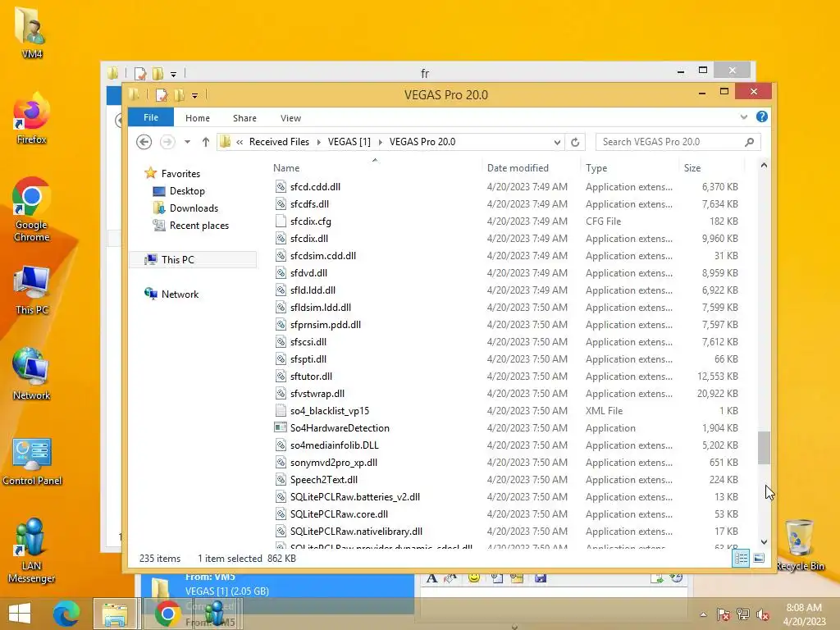Open Google Chrome desktop shortcut
Image resolution: width=840 pixels, height=630 pixels.
click(31, 209)
